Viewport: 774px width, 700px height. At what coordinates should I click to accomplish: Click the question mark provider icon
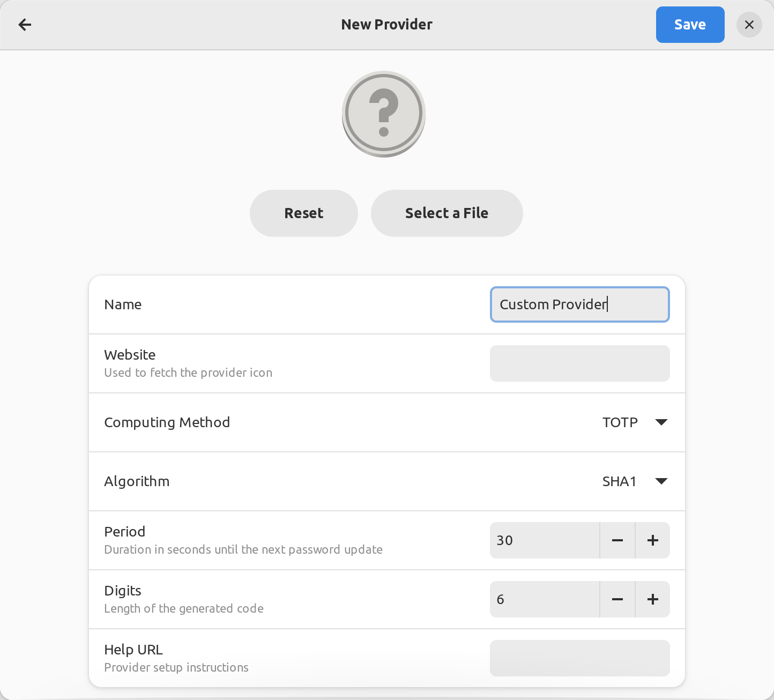pos(383,114)
